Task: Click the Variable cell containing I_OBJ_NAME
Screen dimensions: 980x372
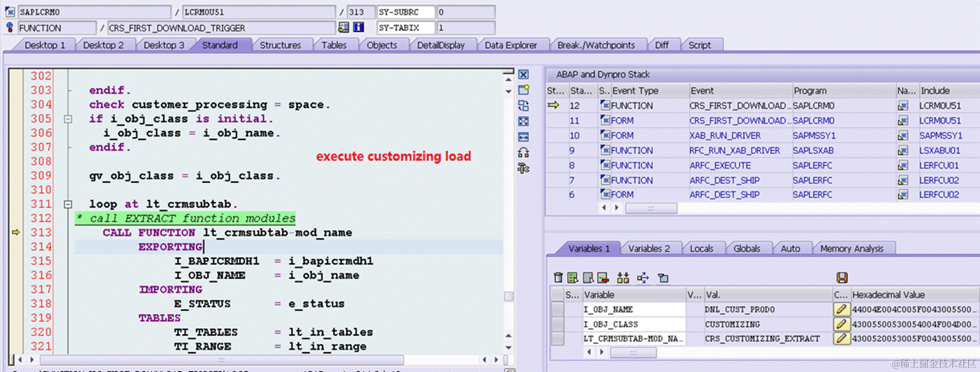Action: click(x=633, y=309)
